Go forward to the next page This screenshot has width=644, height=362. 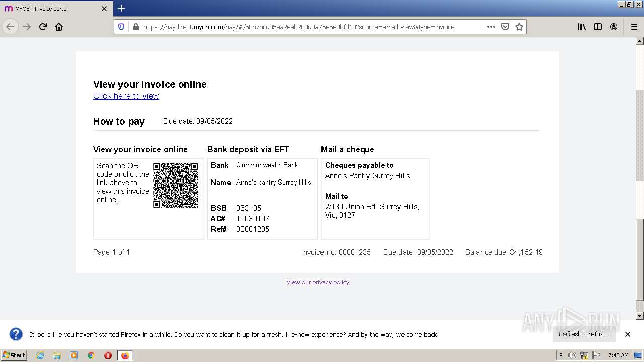(27, 27)
